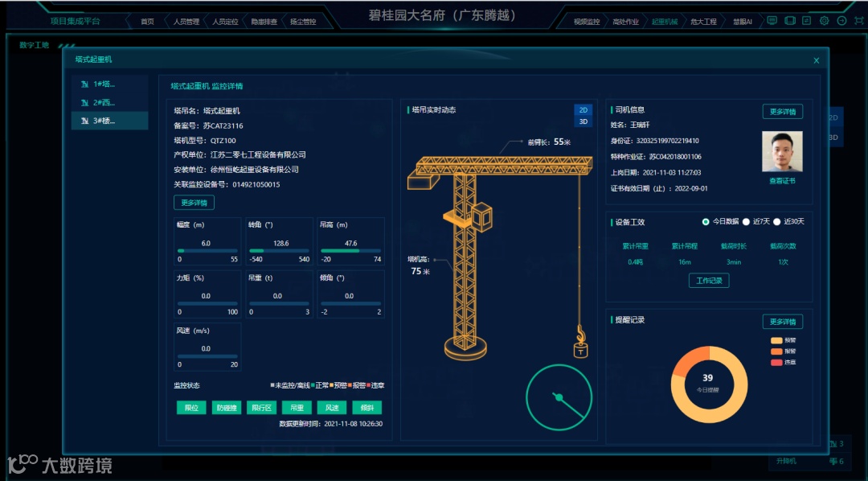Screen dimensions: 868x481
Task: Click the 项目集成平台 title
Action: [x=76, y=21]
